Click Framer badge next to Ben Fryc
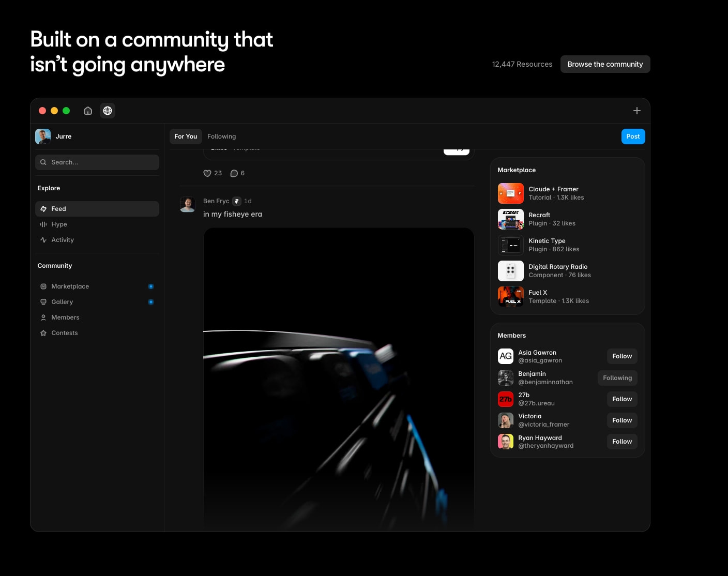 pyautogui.click(x=237, y=201)
